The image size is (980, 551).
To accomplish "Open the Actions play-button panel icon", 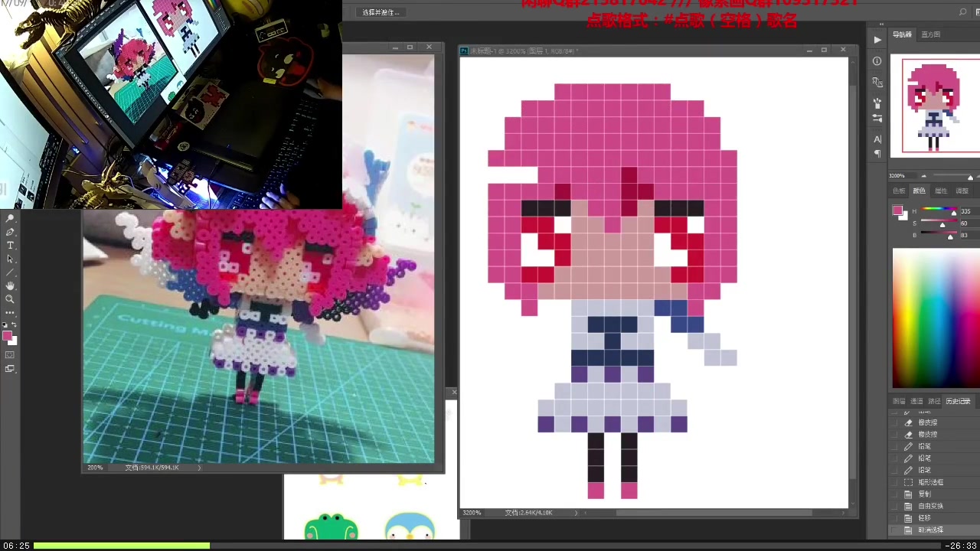I will pyautogui.click(x=877, y=40).
